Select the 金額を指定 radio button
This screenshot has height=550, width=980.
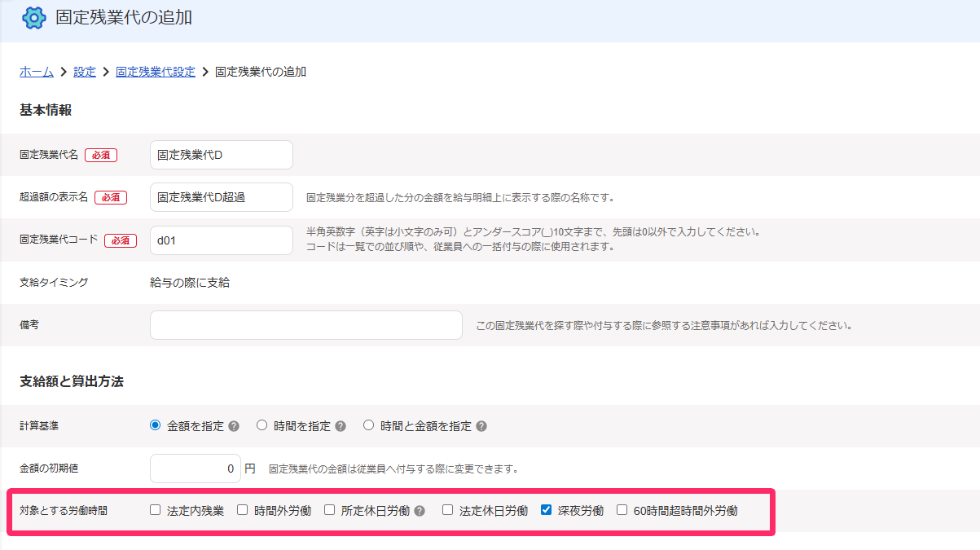[x=156, y=425]
